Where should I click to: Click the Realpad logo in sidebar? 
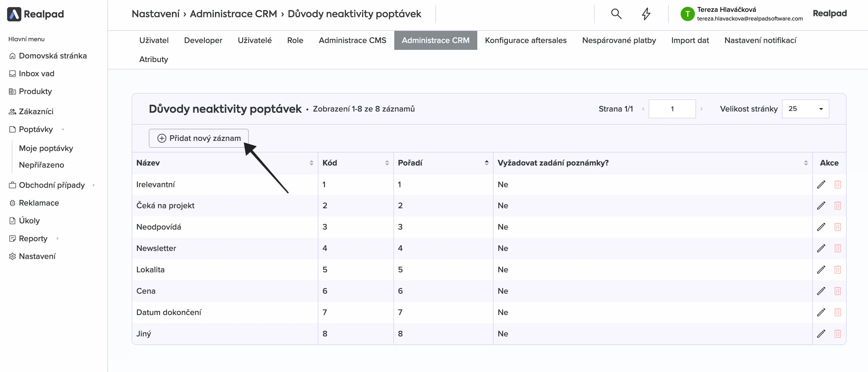click(x=35, y=14)
